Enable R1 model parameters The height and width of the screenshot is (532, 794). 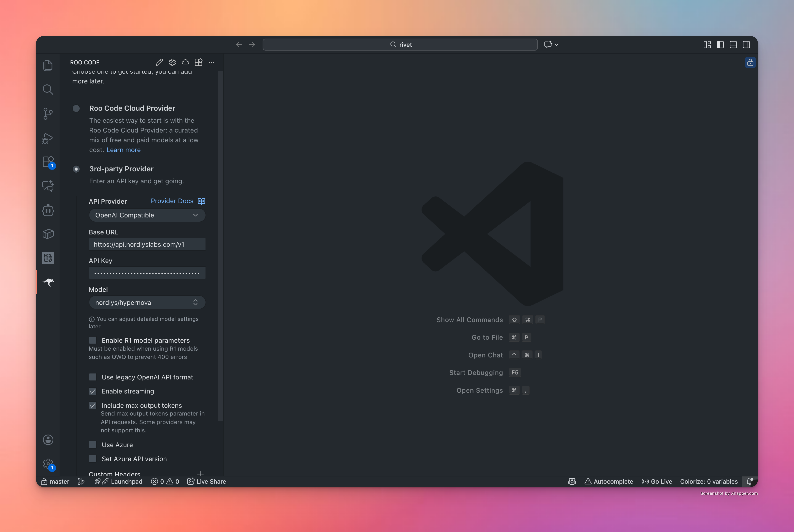(93, 340)
